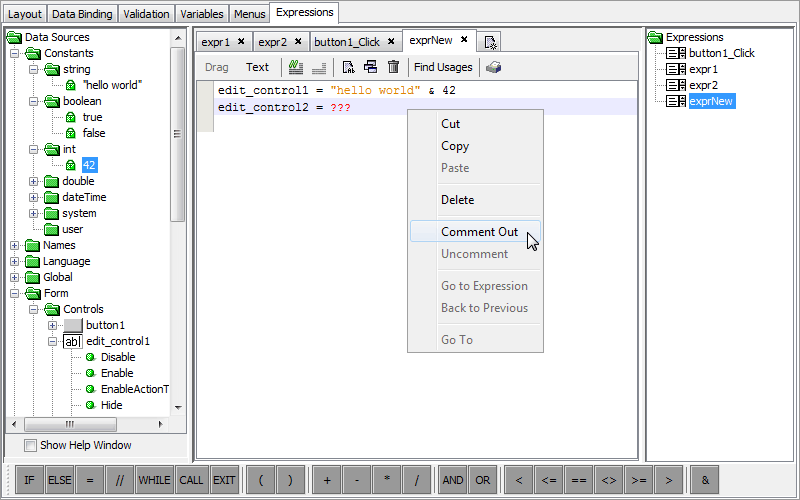Click the rename expression icon

coord(348,67)
